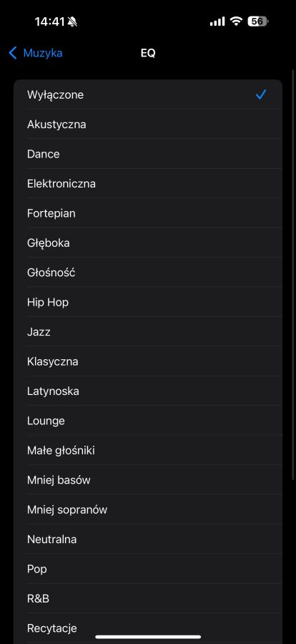This screenshot has height=644, width=296.
Task: Tap the silent mode bell icon
Action: [72, 21]
